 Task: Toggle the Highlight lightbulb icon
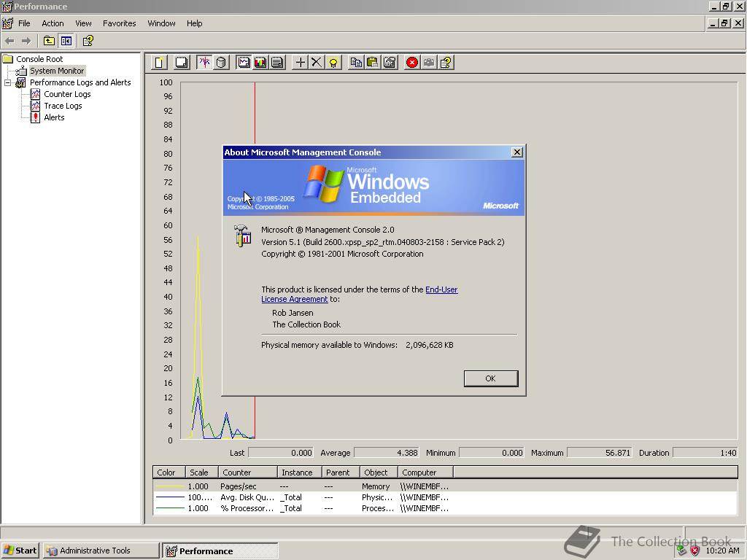click(333, 63)
